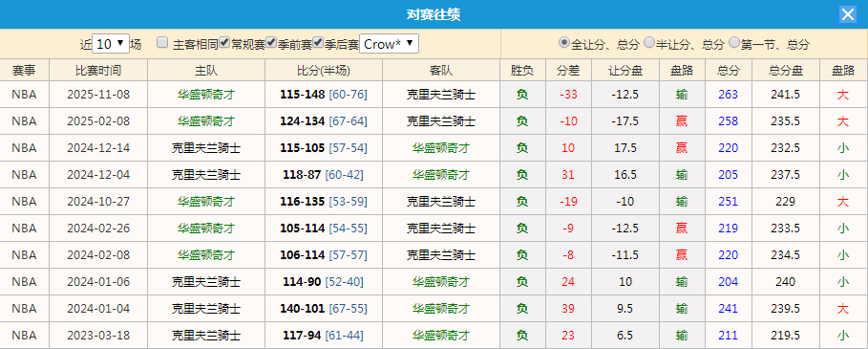Open home team 华盛顿奇才 in the 2025-11-08 row

point(206,95)
